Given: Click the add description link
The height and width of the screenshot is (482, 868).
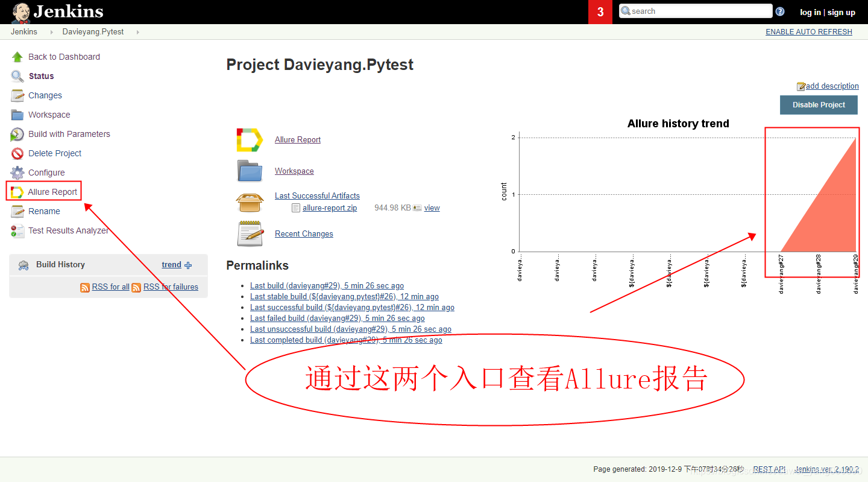Looking at the screenshot, I should 832,86.
